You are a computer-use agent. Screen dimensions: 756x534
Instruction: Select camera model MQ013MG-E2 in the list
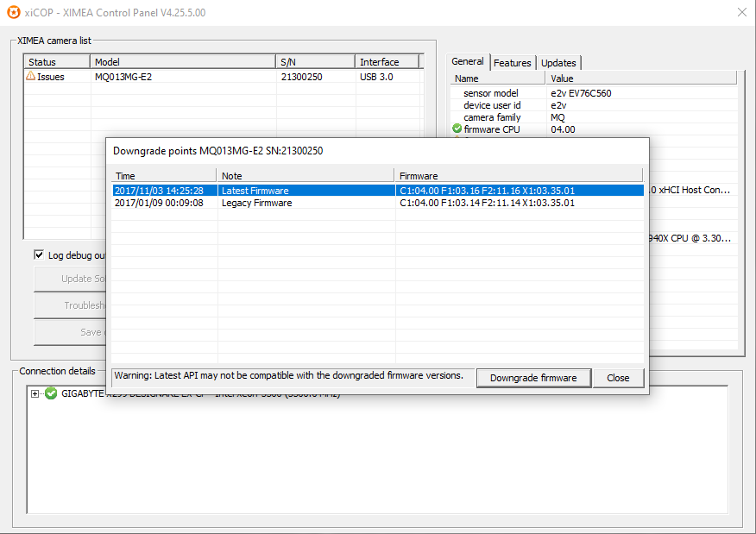[123, 77]
